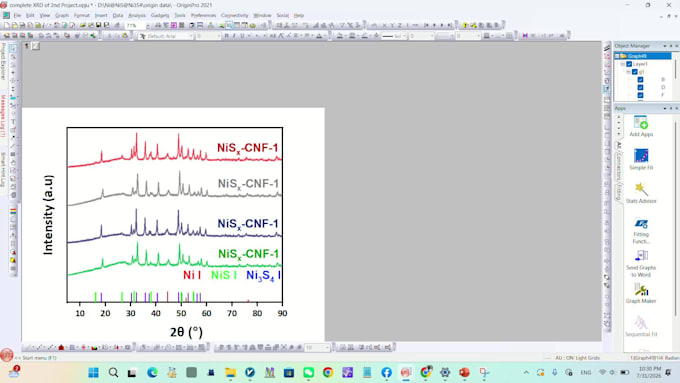Screen dimensions: 680x383
Task: Toggle plot D visibility checkbox
Action: [x=640, y=88]
